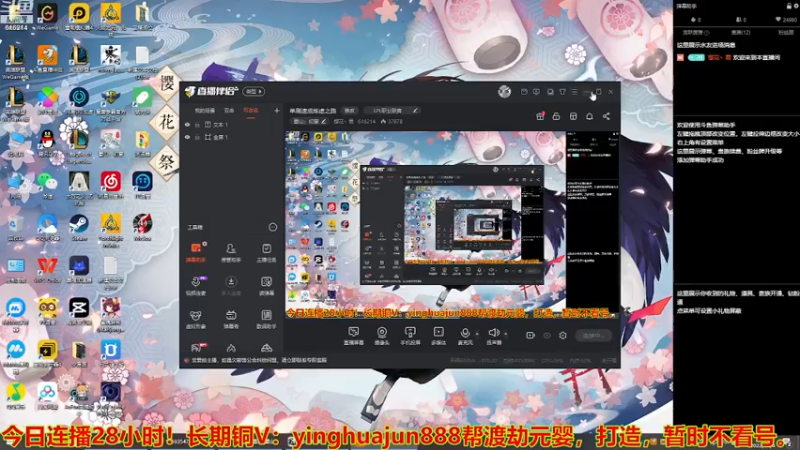This screenshot has height=450, width=800.
Task: Open the room manager assistant tool
Action: pos(231,252)
